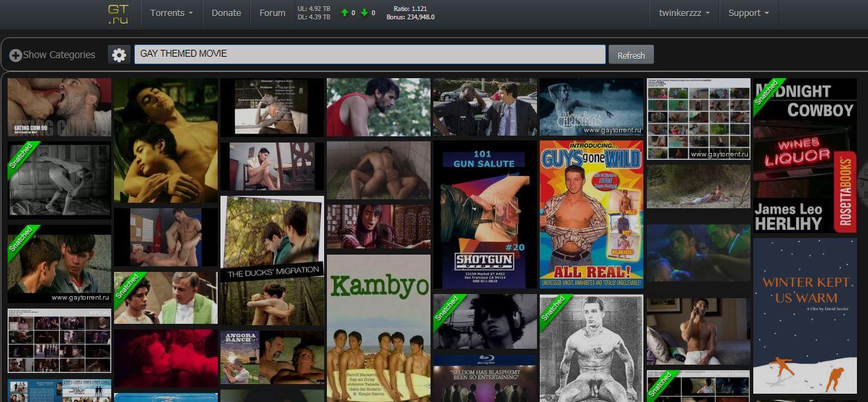Click the Snatched ribbon on Midnight Cowboy cover
Screen dimensions: 868x402
pyautogui.click(x=766, y=92)
